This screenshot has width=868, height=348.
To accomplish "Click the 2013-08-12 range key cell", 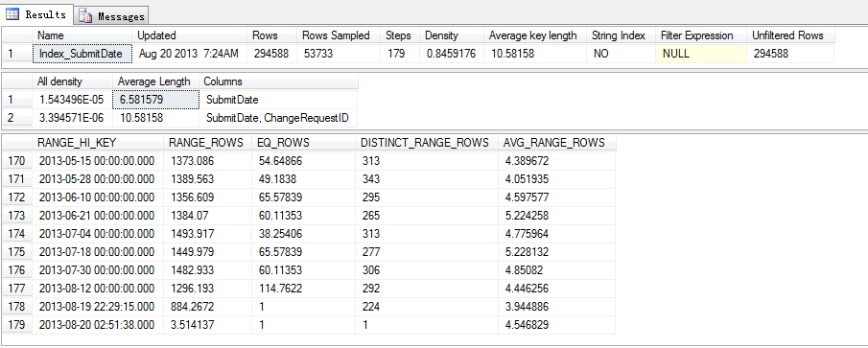I will [98, 289].
